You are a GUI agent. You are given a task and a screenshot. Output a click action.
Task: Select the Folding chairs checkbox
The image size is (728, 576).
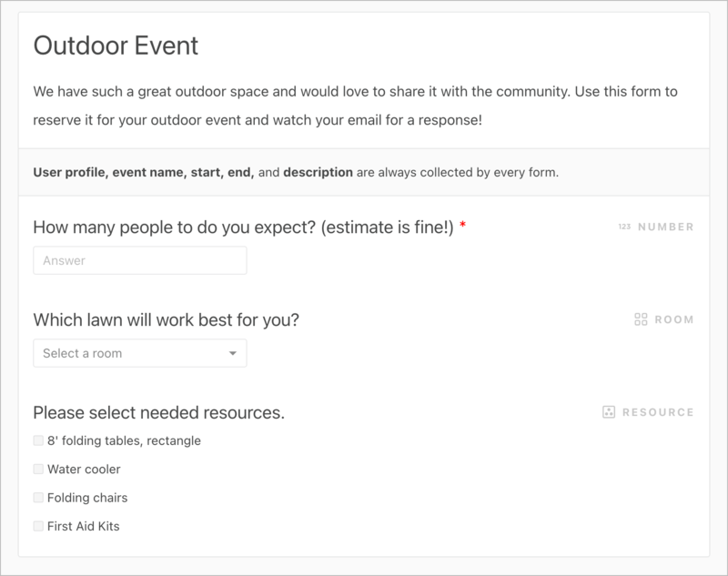[37, 498]
